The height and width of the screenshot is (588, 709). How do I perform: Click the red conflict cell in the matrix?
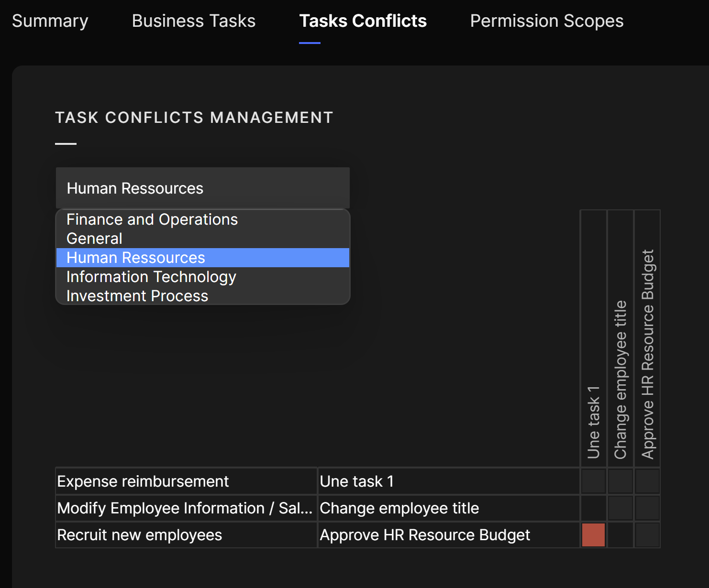(593, 535)
